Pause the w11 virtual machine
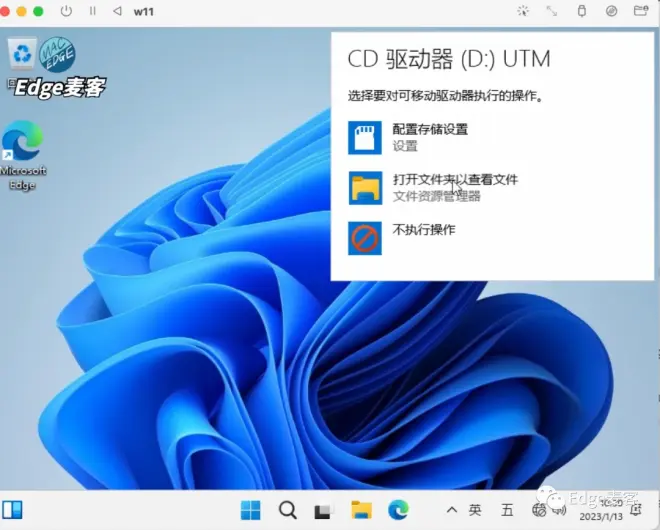 point(93,11)
